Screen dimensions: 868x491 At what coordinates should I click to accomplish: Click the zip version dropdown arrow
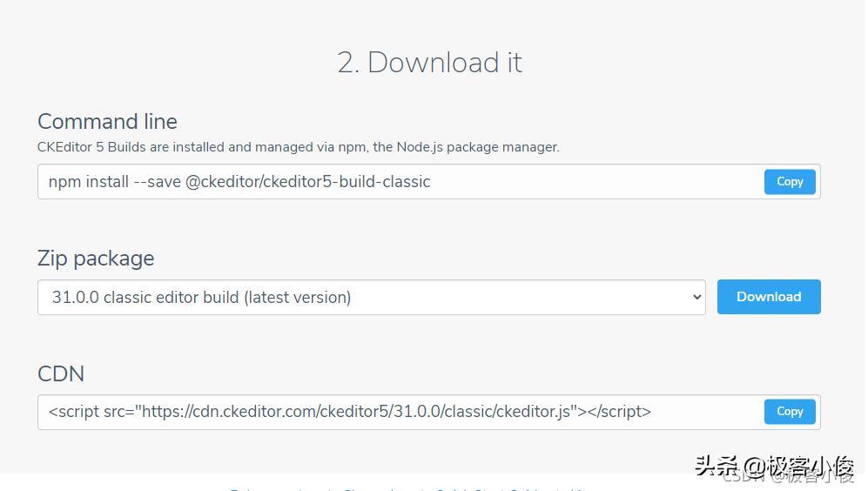click(696, 297)
